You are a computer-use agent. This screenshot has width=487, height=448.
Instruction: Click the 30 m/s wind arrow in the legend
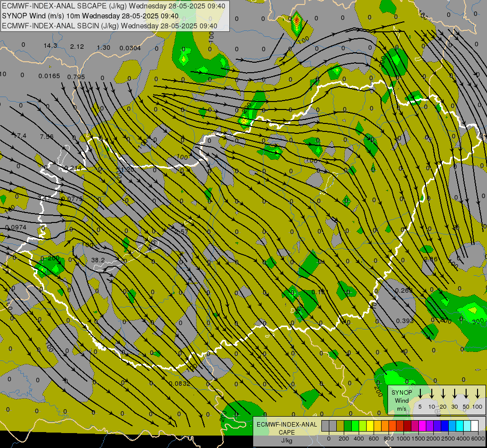point(455,393)
